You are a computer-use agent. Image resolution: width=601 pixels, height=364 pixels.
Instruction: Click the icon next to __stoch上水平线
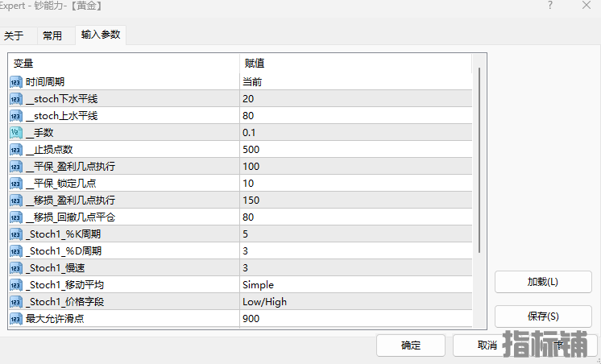coord(16,116)
